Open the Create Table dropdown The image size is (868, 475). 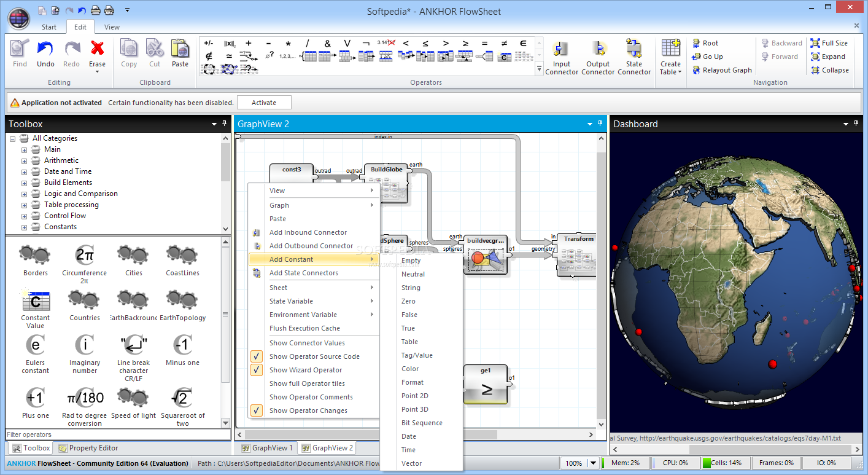[x=670, y=57]
